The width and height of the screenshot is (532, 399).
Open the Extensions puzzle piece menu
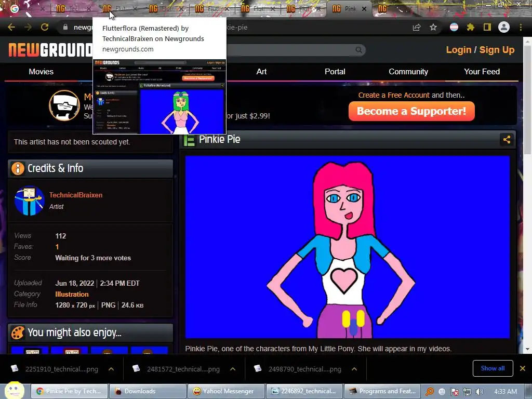click(471, 27)
